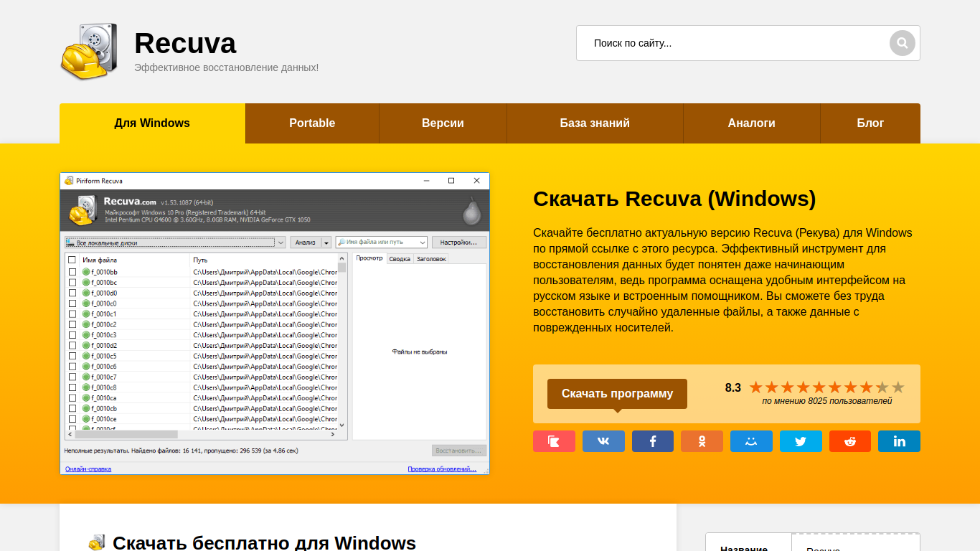Viewport: 980px width, 551px height.
Task: Click the Recuva site title link
Action: pyautogui.click(x=185, y=43)
